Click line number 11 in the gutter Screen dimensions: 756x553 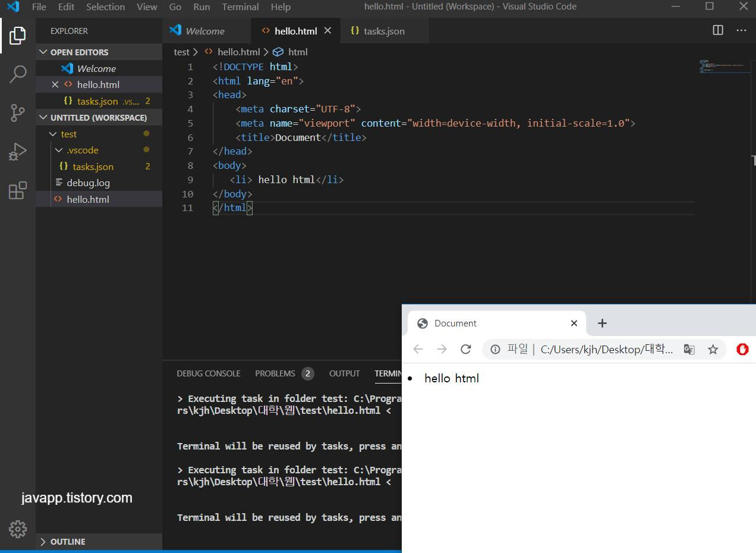(188, 208)
